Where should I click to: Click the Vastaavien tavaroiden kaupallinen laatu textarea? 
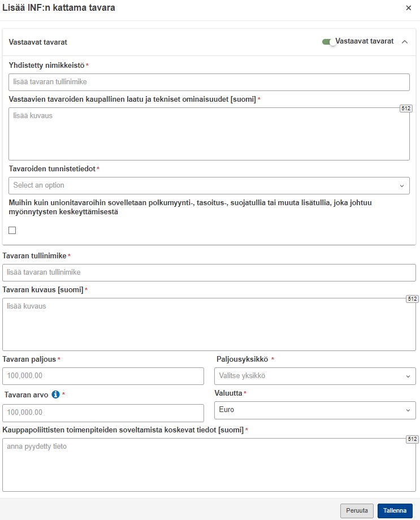209,134
